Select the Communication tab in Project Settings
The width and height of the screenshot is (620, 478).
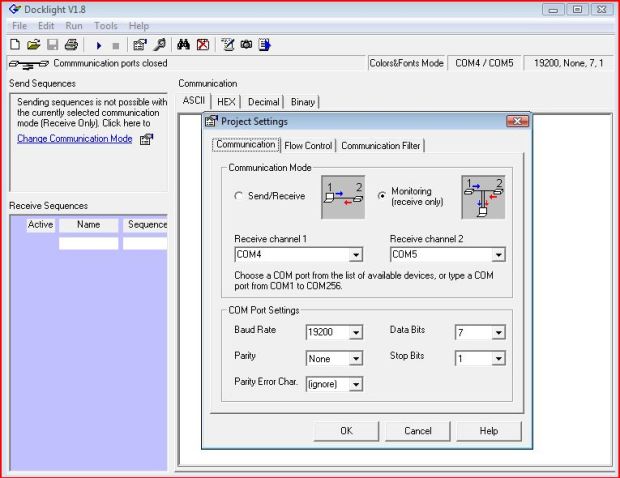(x=246, y=144)
